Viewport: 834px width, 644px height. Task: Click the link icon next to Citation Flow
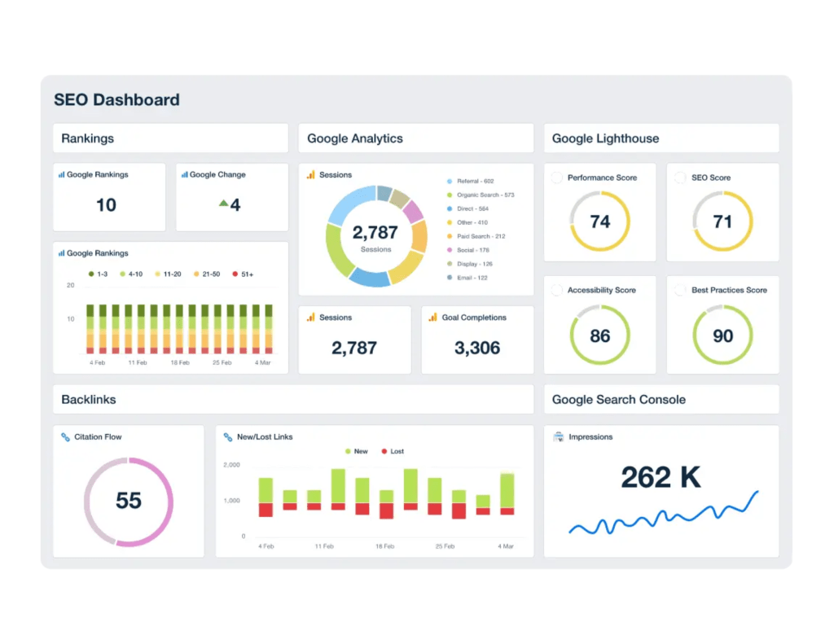65,437
